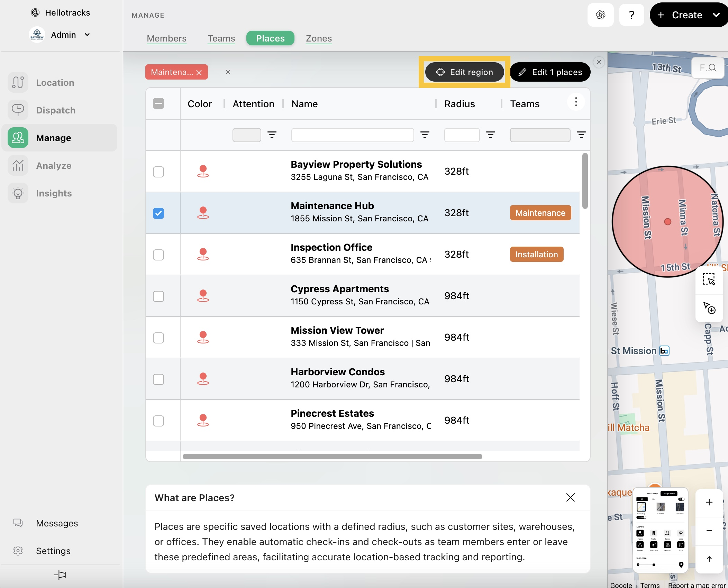This screenshot has height=588, width=728.
Task: Expand the Admin account dropdown
Action: (x=87, y=35)
